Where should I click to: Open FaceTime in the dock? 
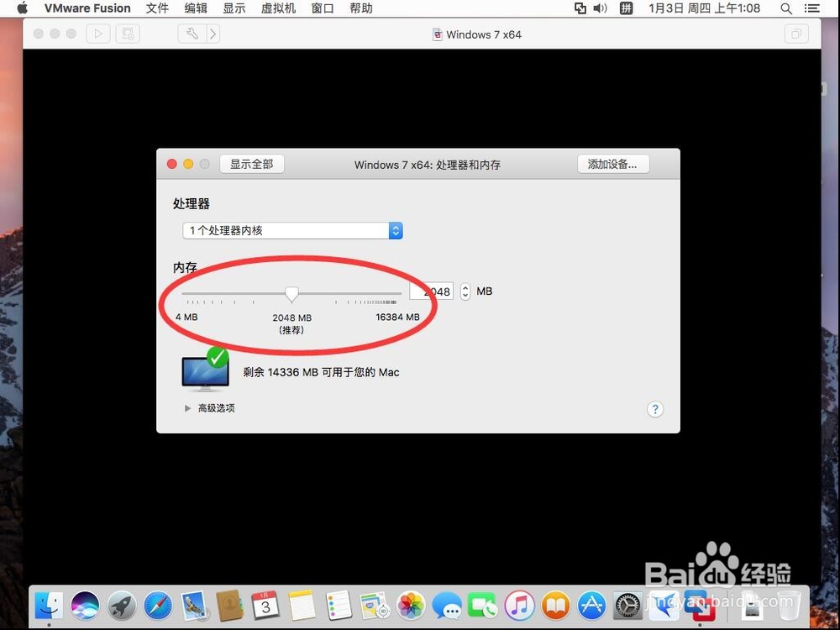[483, 606]
